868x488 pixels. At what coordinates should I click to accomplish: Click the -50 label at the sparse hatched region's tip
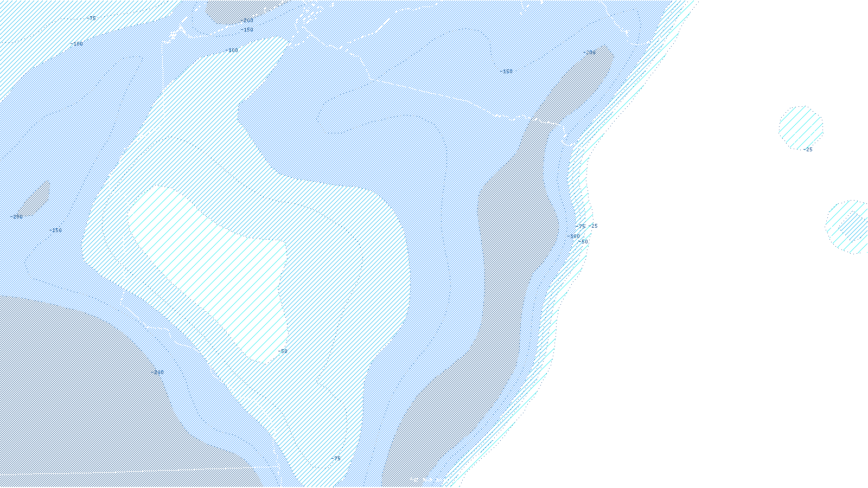click(283, 351)
